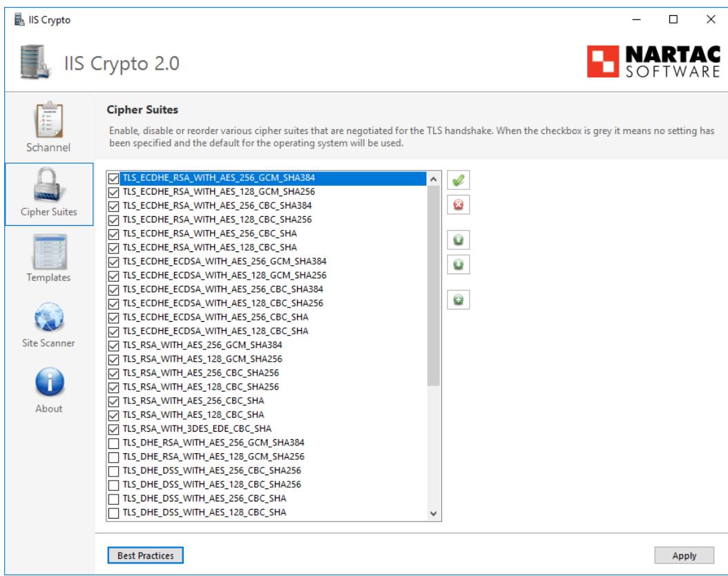Image resolution: width=728 pixels, height=576 pixels.
Task: Click the red X disable-all button
Action: click(458, 204)
